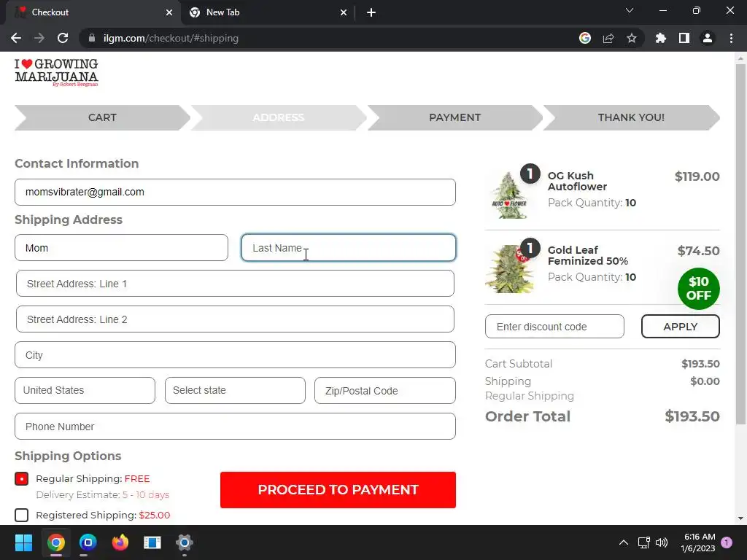
Task: Open the United States country dropdown
Action: pyautogui.click(x=85, y=391)
